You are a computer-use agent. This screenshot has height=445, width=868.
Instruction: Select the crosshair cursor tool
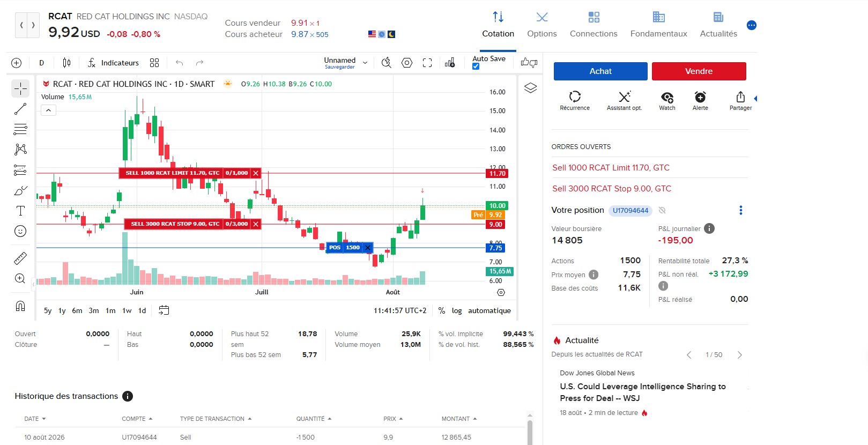point(20,88)
